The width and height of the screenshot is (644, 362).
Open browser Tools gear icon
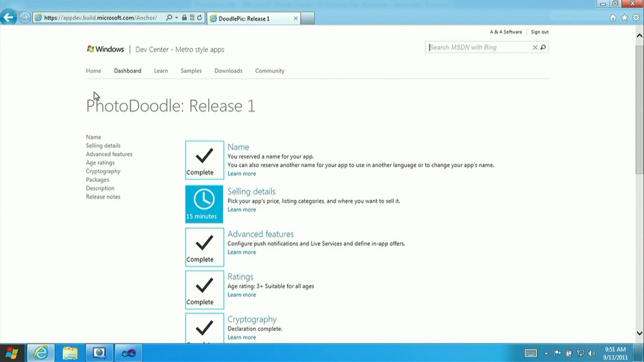pos(636,18)
